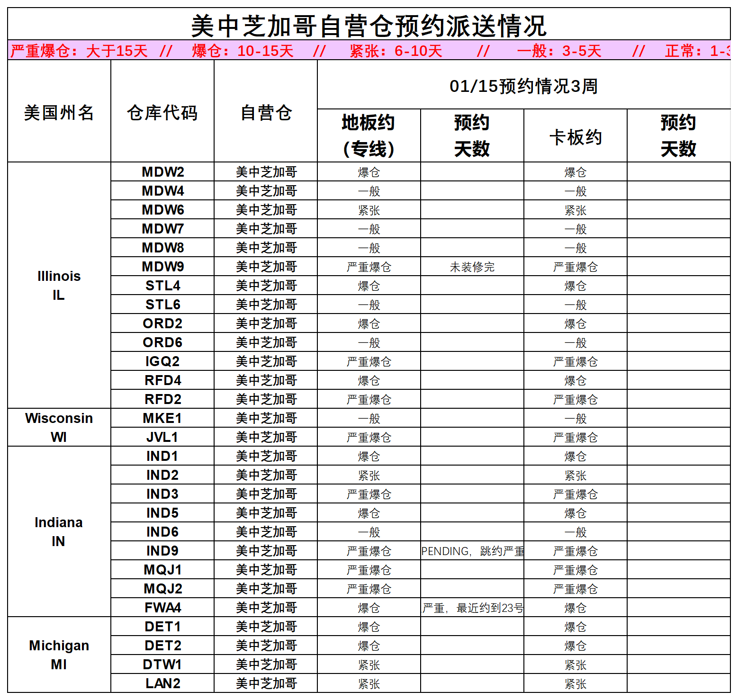Click the PENDING，跳约严重 note for IND9

472,551
